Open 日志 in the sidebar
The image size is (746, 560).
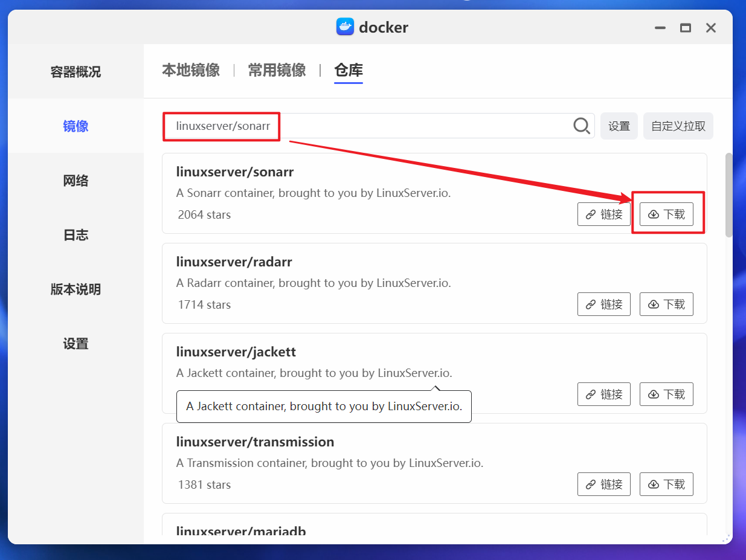pyautogui.click(x=76, y=235)
